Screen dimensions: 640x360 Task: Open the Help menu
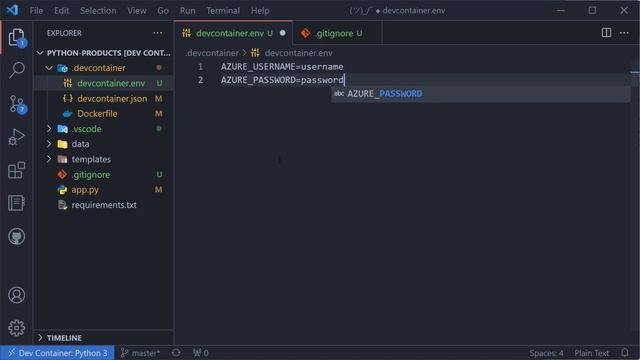(260, 11)
